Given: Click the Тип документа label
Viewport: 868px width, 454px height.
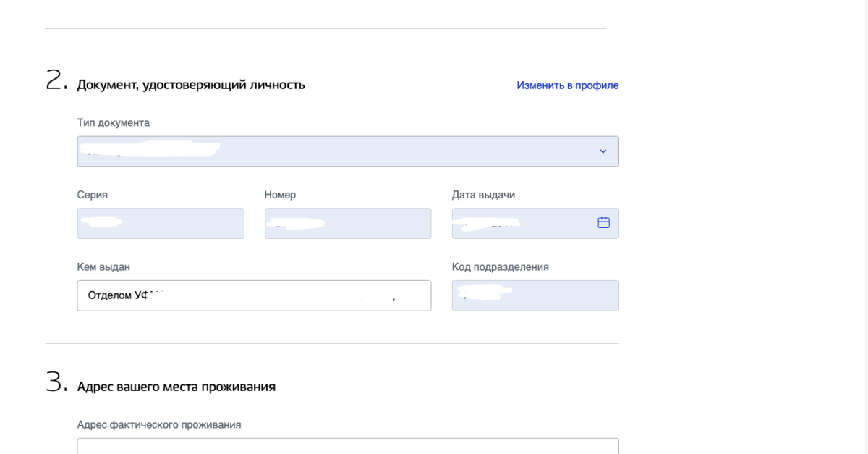Looking at the screenshot, I should click(x=113, y=123).
